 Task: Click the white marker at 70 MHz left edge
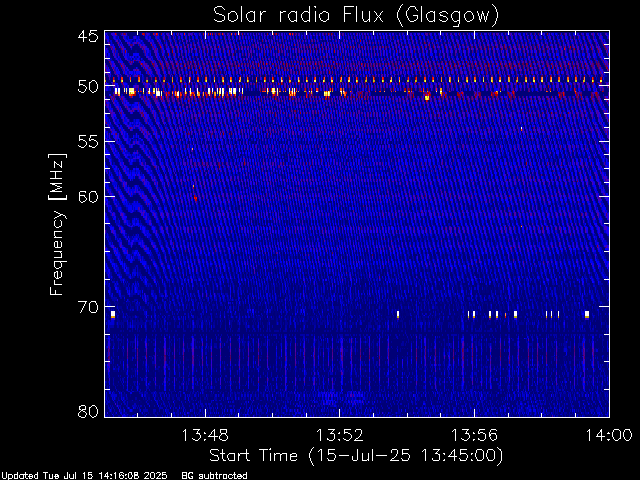coord(113,314)
